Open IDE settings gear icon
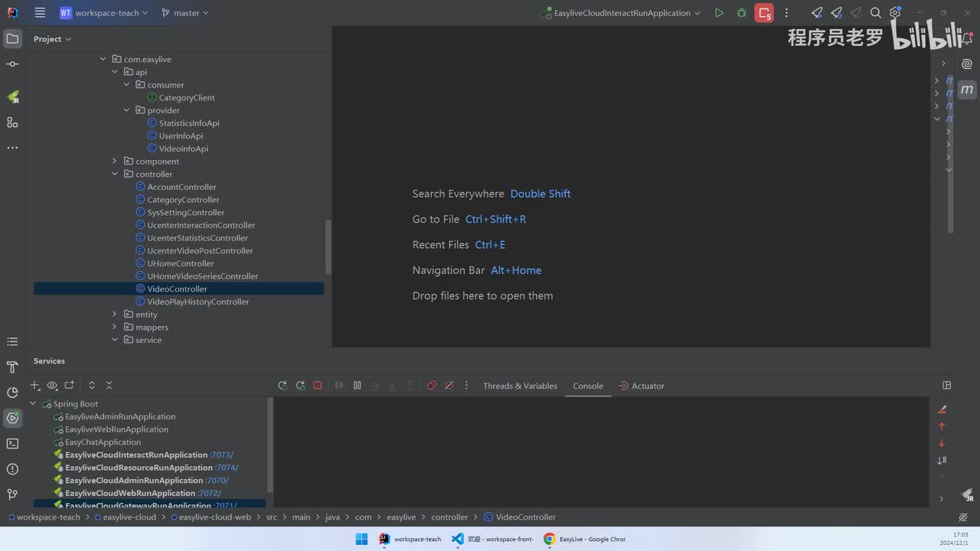Screen dimensions: 980x551 point(895,13)
